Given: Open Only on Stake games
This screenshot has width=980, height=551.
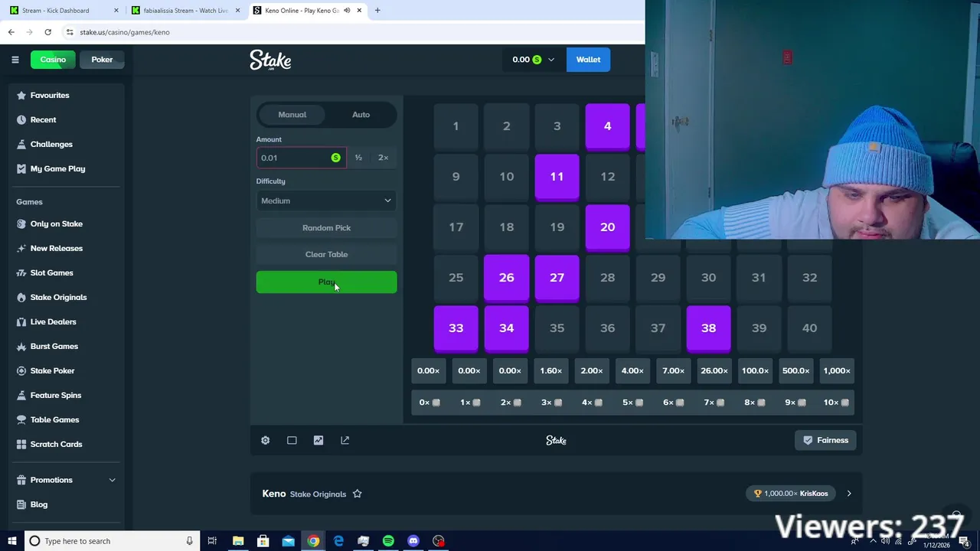Looking at the screenshot, I should (x=56, y=223).
